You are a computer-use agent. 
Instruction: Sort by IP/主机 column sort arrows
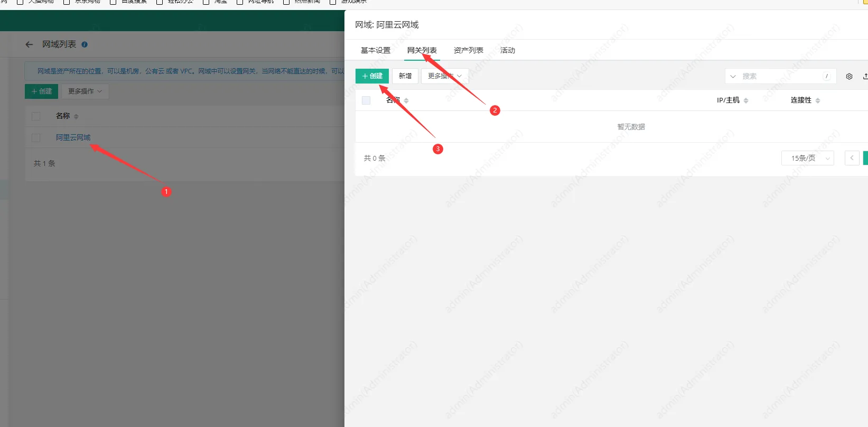point(745,100)
